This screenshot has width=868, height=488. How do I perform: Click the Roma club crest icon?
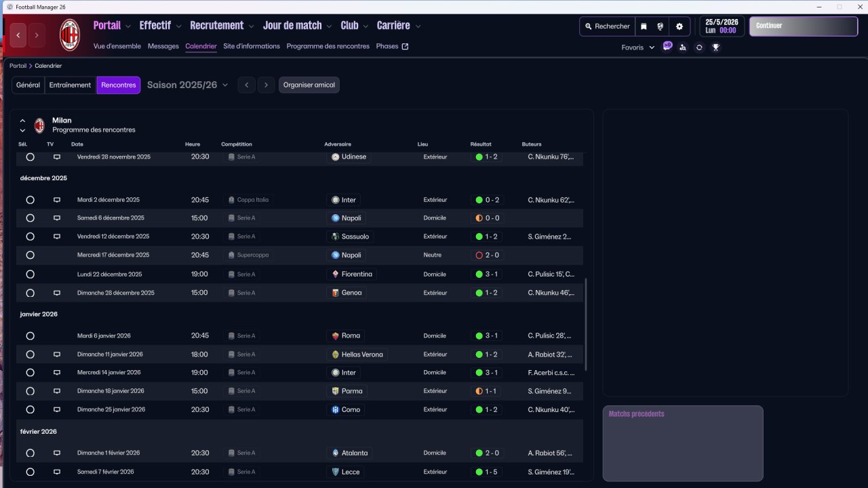335,335
